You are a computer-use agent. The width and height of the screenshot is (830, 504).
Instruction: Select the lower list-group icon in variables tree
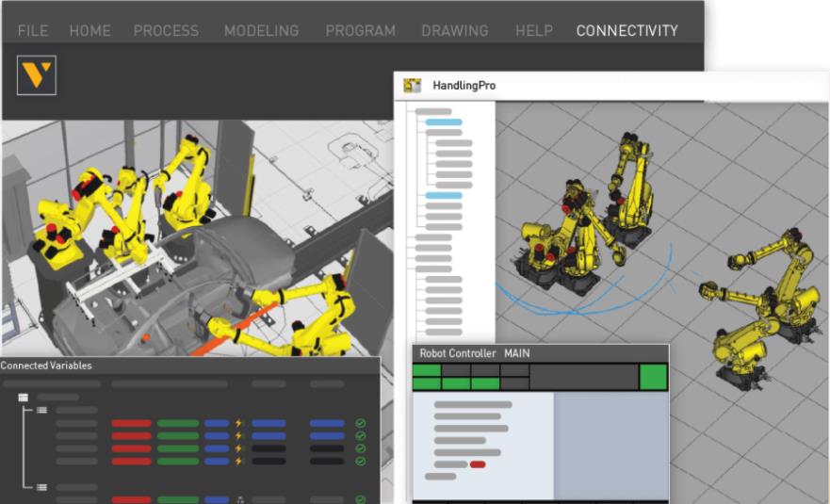[41, 487]
